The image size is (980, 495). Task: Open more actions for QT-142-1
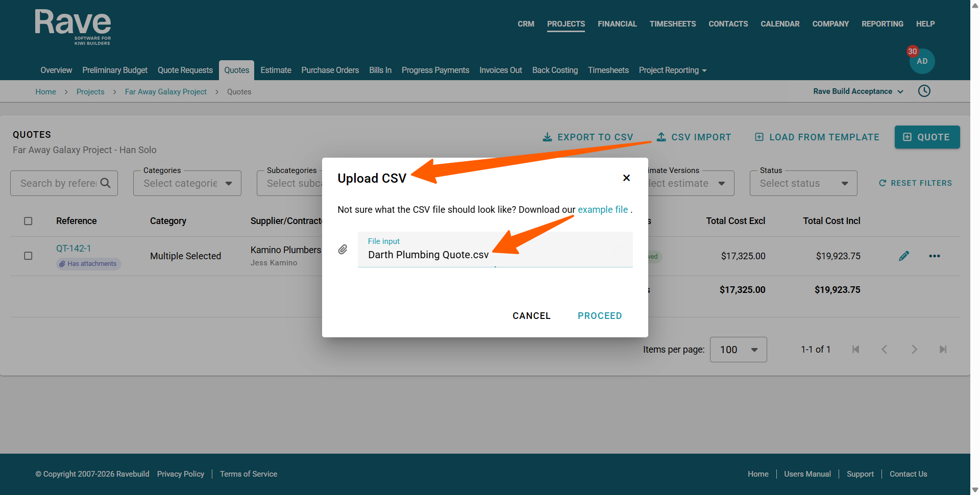click(935, 256)
